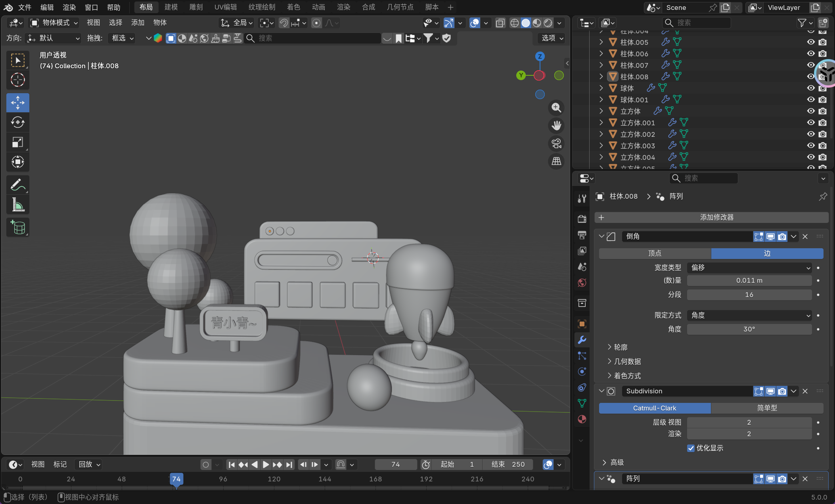Image resolution: width=835 pixels, height=504 pixels.
Task: Select the Rotate tool in left toolbar
Action: [x=18, y=123]
